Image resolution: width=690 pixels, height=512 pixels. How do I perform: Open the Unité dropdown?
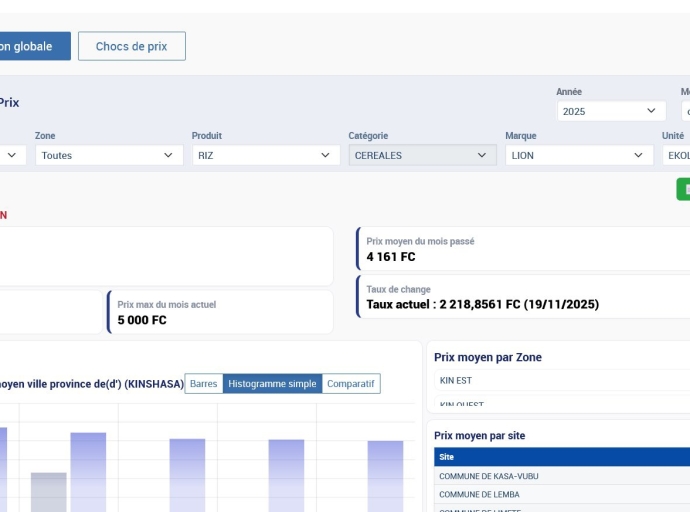pos(675,155)
